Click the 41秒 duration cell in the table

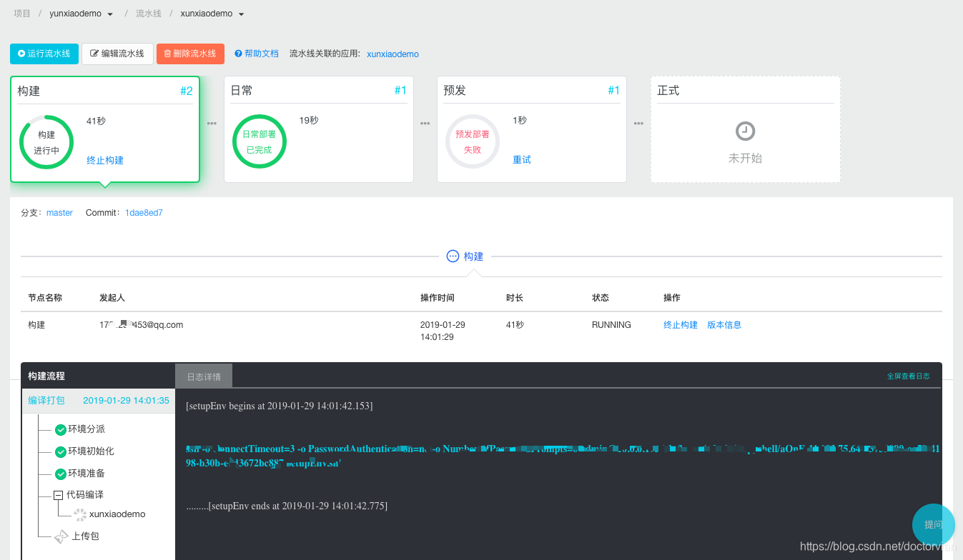click(x=515, y=325)
